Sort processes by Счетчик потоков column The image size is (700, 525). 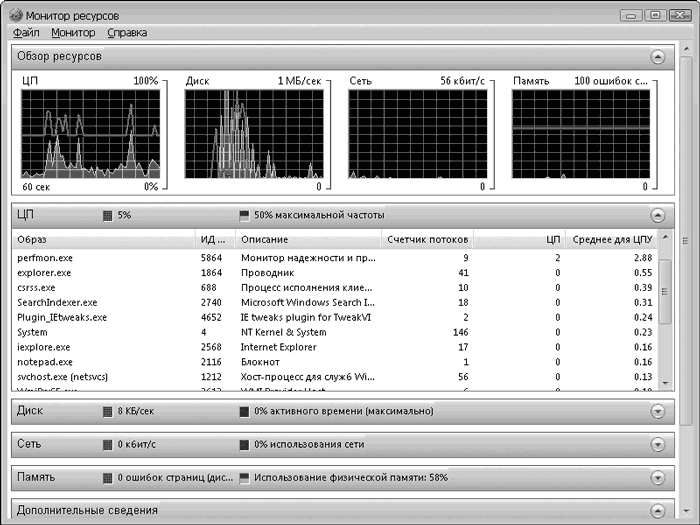tap(426, 240)
